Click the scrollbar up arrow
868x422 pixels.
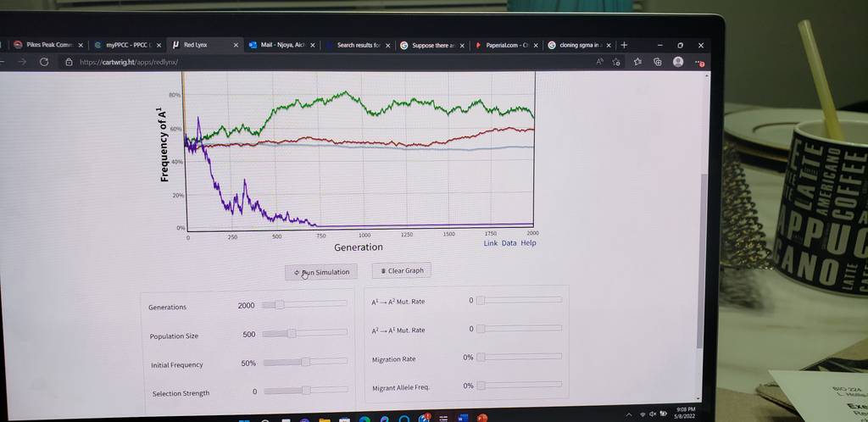click(x=706, y=75)
